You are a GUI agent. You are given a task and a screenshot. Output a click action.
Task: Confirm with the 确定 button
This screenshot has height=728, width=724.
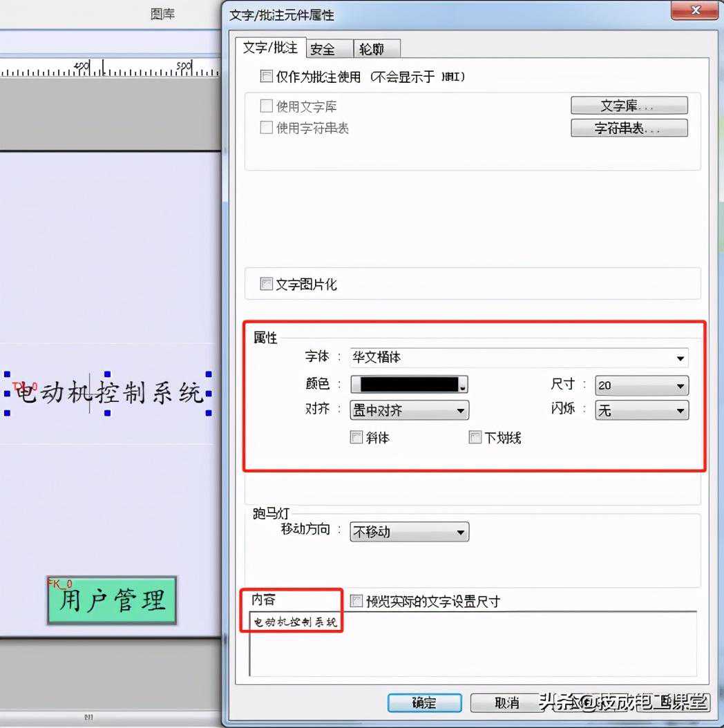click(424, 703)
